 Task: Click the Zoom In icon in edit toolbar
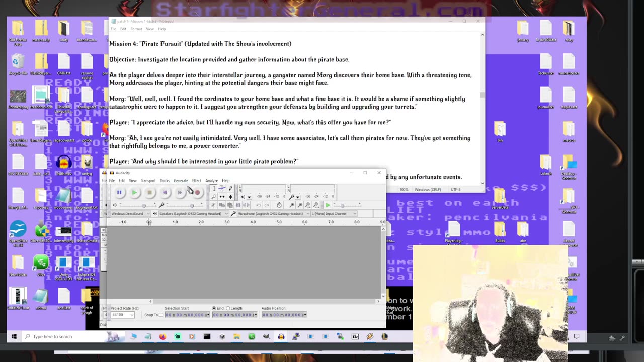[x=292, y=205]
